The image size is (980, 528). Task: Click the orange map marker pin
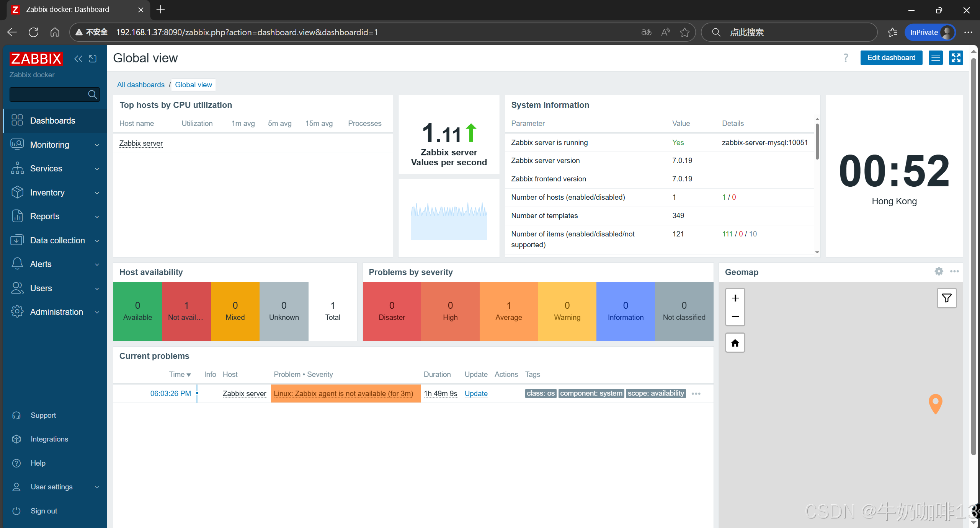[935, 403]
